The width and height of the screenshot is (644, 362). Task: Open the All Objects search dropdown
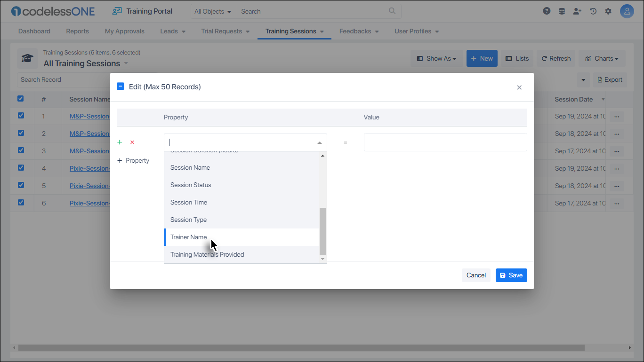pyautogui.click(x=213, y=11)
